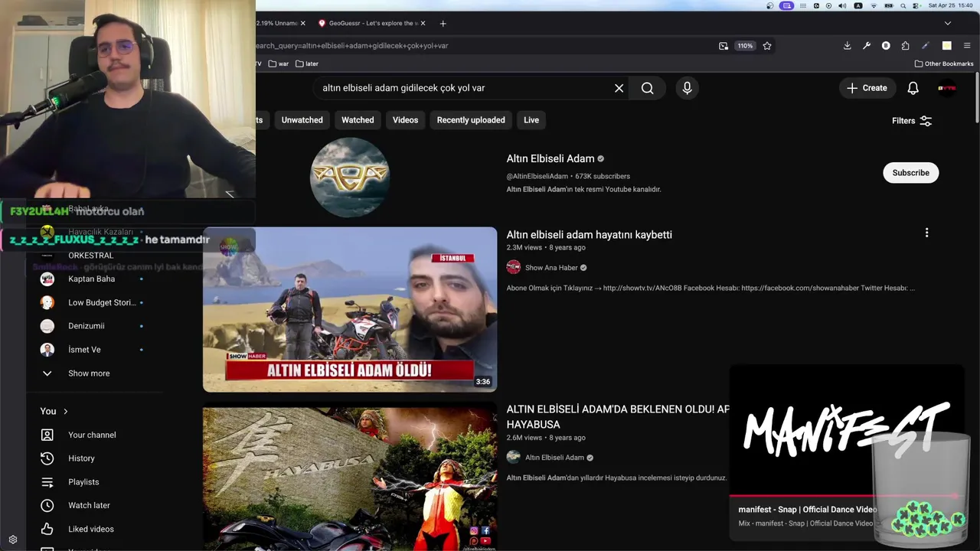Select the Watched filter chip
Viewport: 980px width, 551px height.
(358, 120)
